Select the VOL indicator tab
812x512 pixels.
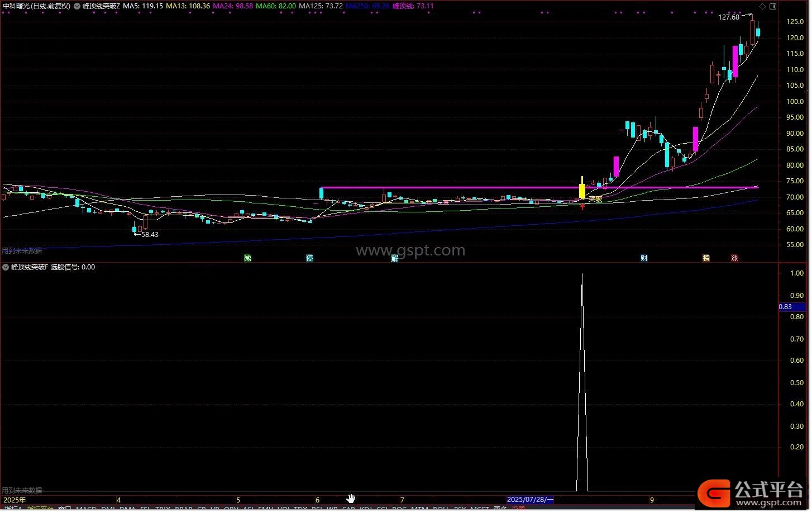(284, 509)
